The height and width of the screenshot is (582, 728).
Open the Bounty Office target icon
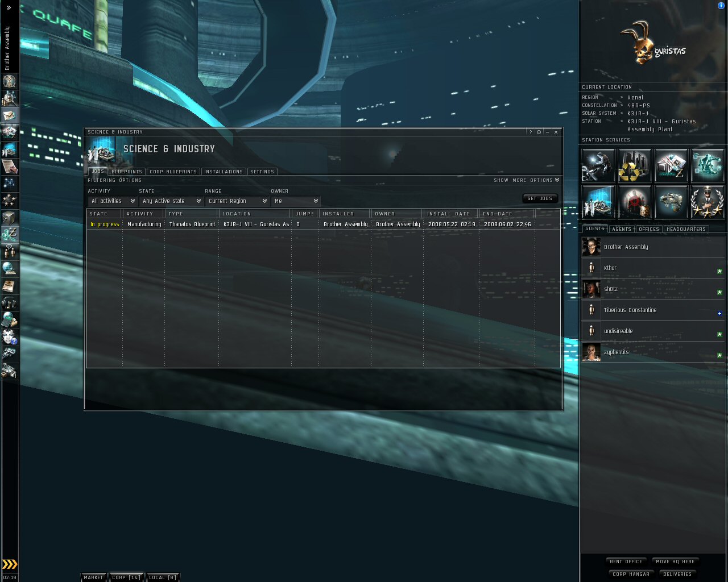[635, 202]
